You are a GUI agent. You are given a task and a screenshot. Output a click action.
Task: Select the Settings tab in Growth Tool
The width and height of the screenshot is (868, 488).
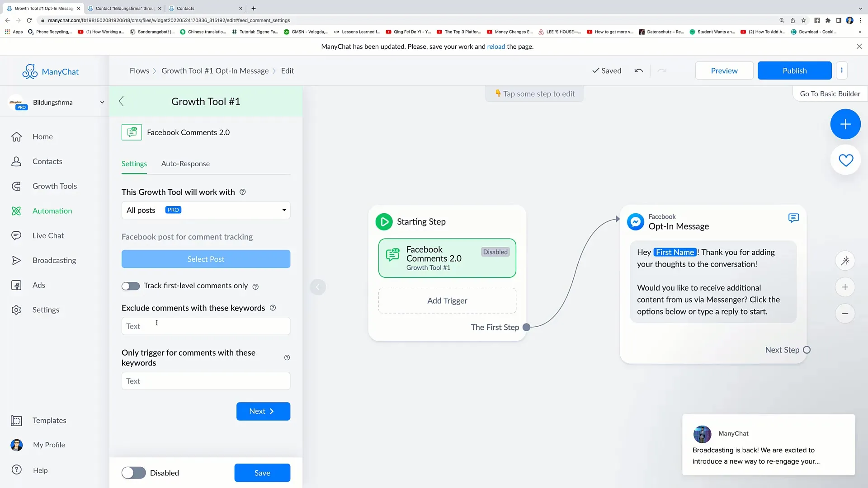pos(134,163)
